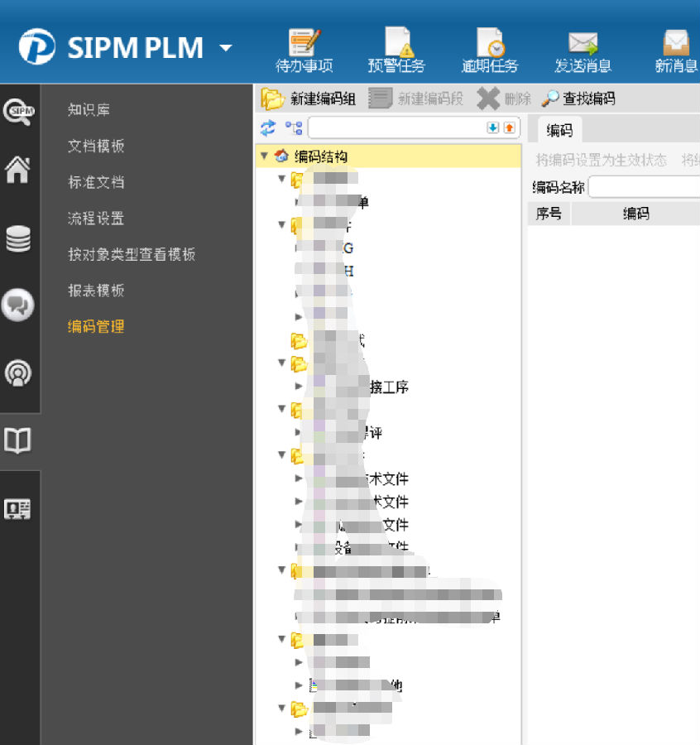
Task: Click the tree refresh icon
Action: (268, 127)
